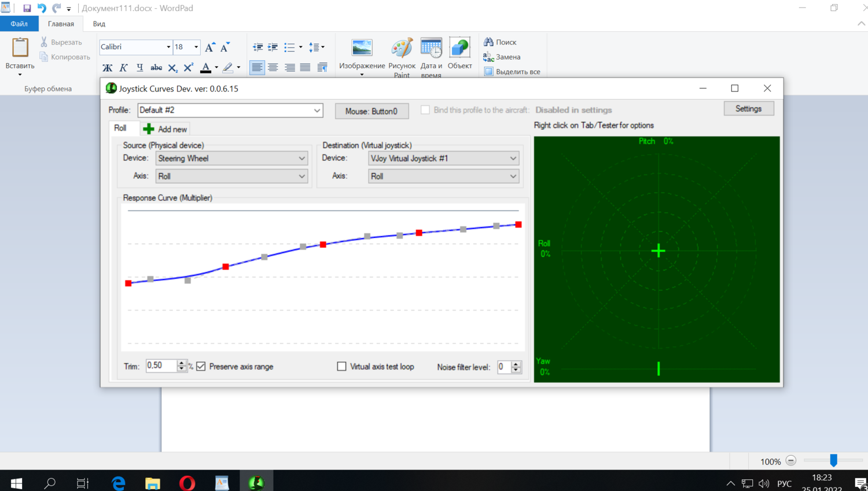Open source Device dropdown Steering Wheel
The image size is (868, 491).
(x=231, y=158)
